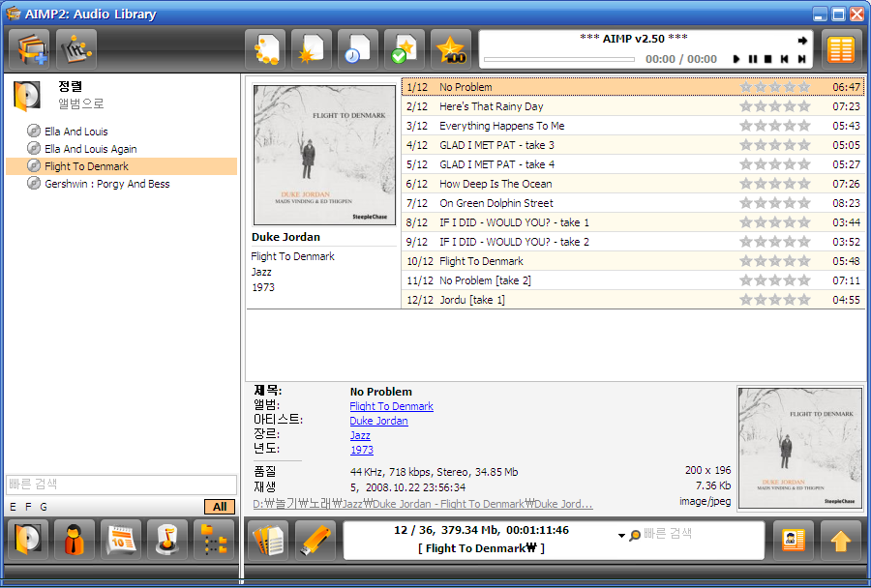Click the USB flash drive icon

(x=315, y=539)
